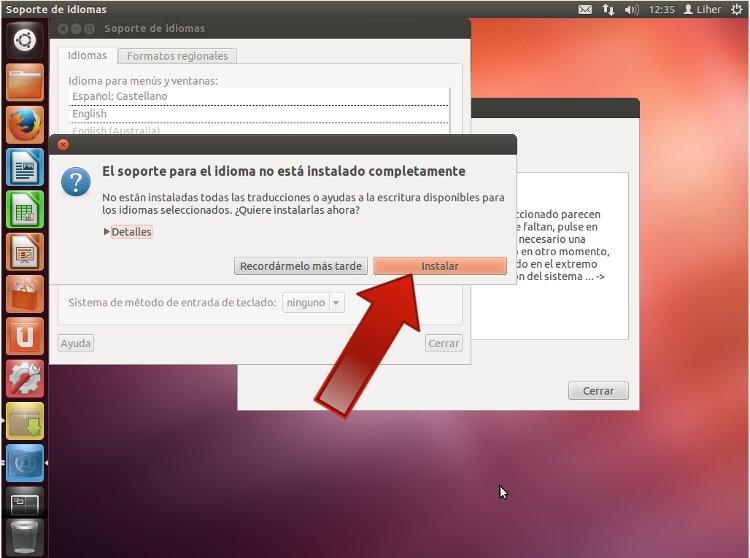Open the keyboard input method dropdown
This screenshot has height=558, width=750.
pyautogui.click(x=313, y=303)
